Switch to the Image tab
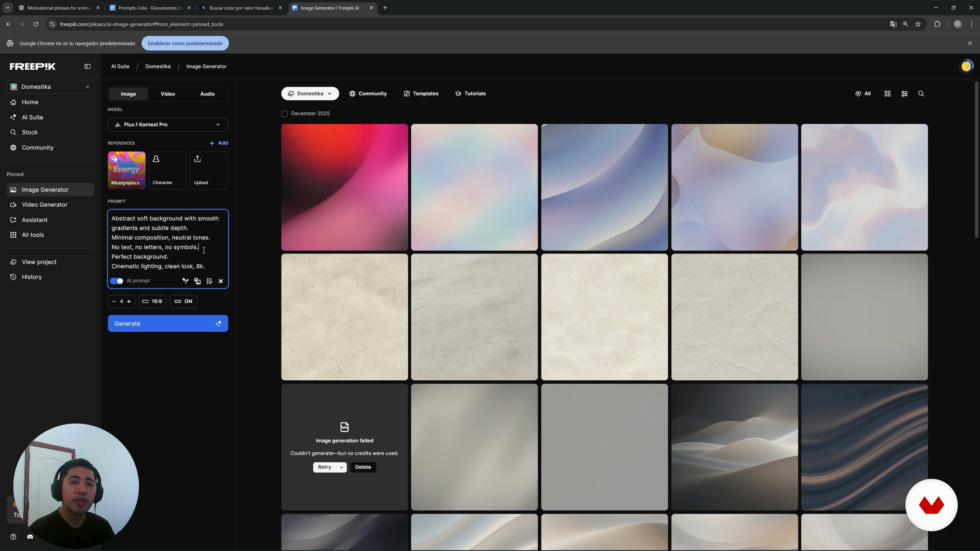The image size is (980, 551). 128,94
